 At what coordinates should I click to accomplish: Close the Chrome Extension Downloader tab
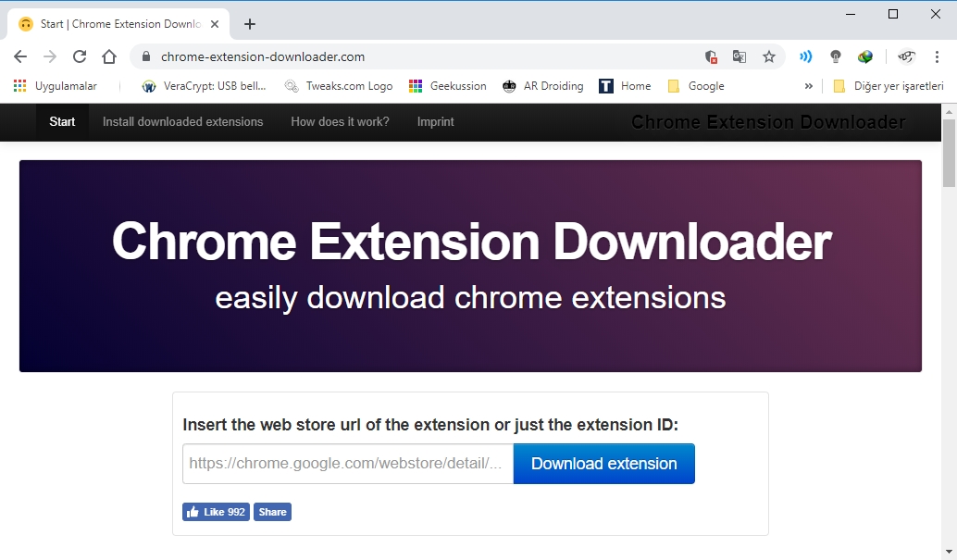[215, 24]
